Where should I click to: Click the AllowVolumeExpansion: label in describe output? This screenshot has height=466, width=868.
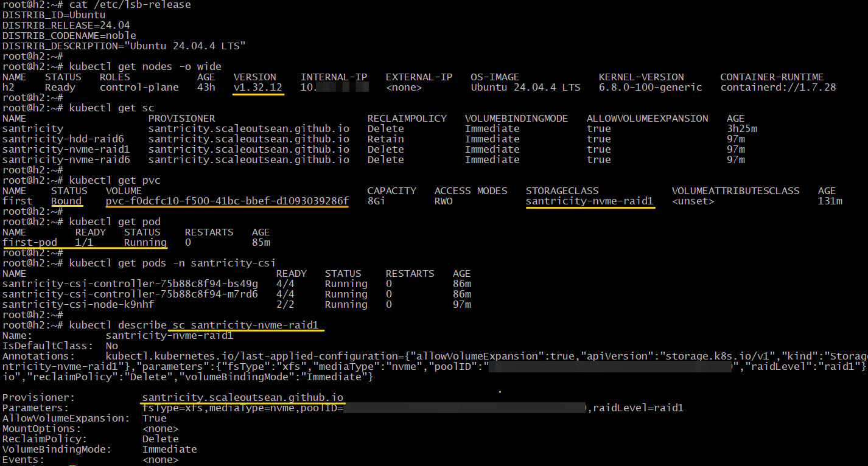point(66,419)
